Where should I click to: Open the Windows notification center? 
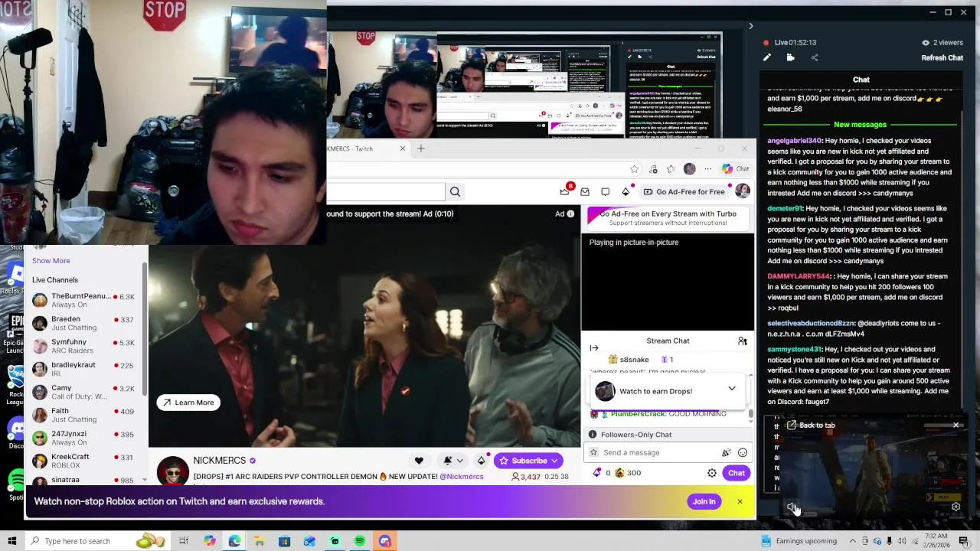963,541
